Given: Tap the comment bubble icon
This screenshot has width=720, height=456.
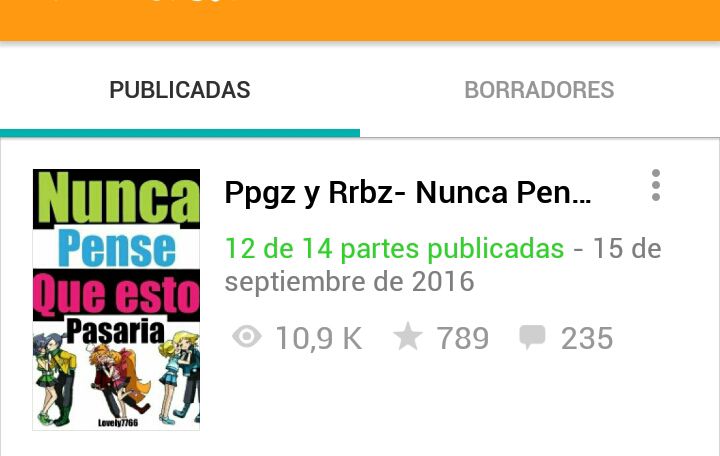Looking at the screenshot, I should pos(532,338).
